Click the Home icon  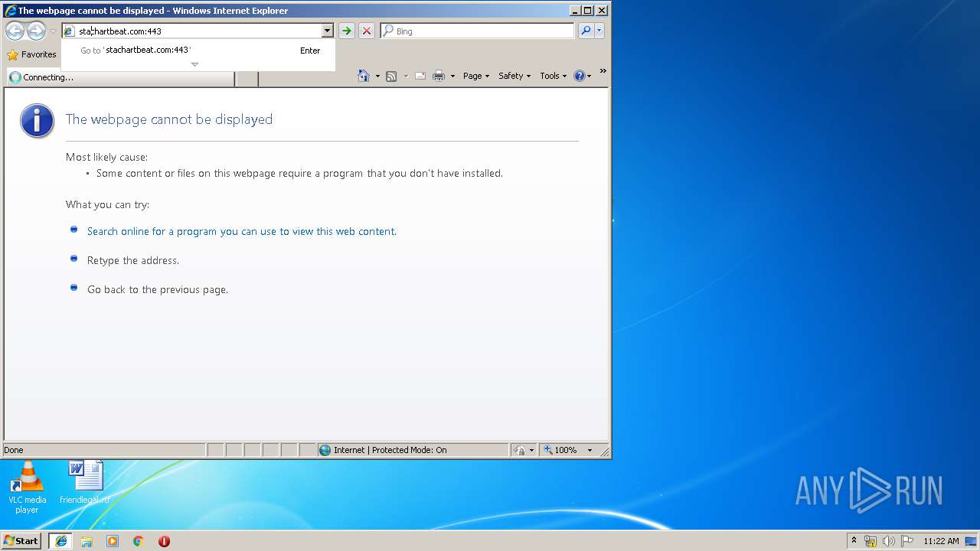coord(364,76)
